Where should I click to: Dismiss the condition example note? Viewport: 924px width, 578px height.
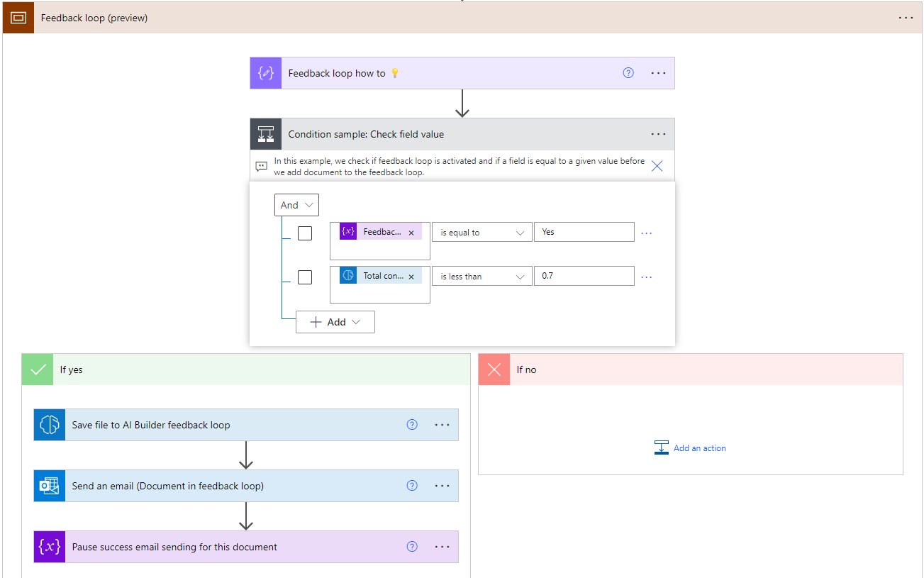[657, 165]
